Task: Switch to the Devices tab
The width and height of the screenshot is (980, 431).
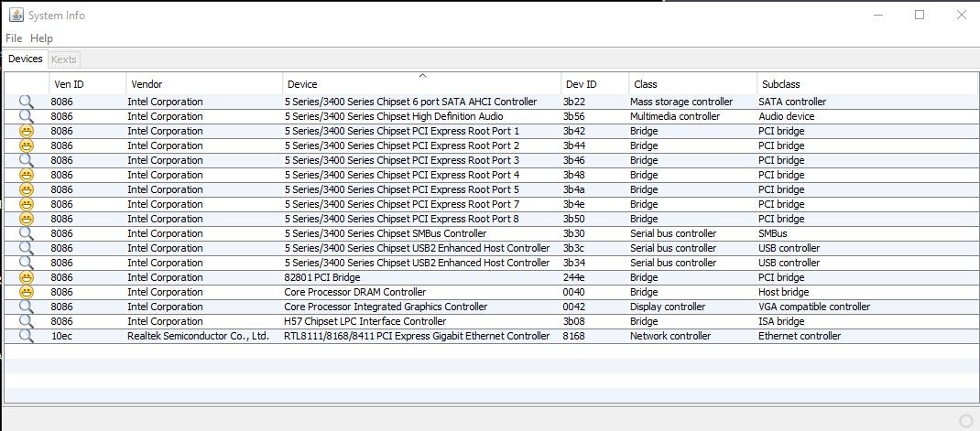Action: (25, 59)
